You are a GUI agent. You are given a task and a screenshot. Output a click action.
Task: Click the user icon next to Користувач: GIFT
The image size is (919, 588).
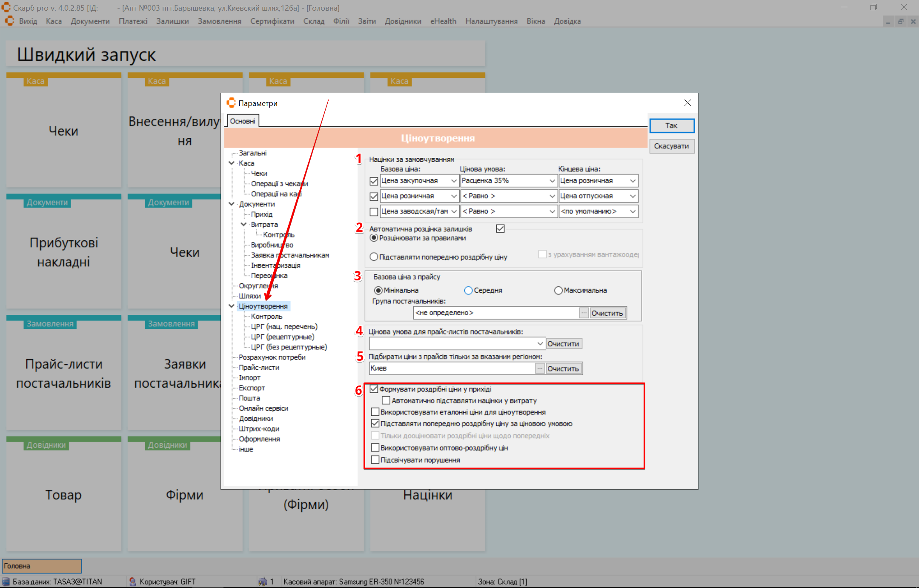click(132, 582)
